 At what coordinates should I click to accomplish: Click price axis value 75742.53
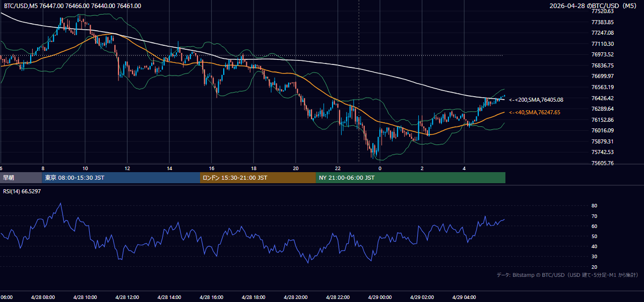pyautogui.click(x=603, y=152)
